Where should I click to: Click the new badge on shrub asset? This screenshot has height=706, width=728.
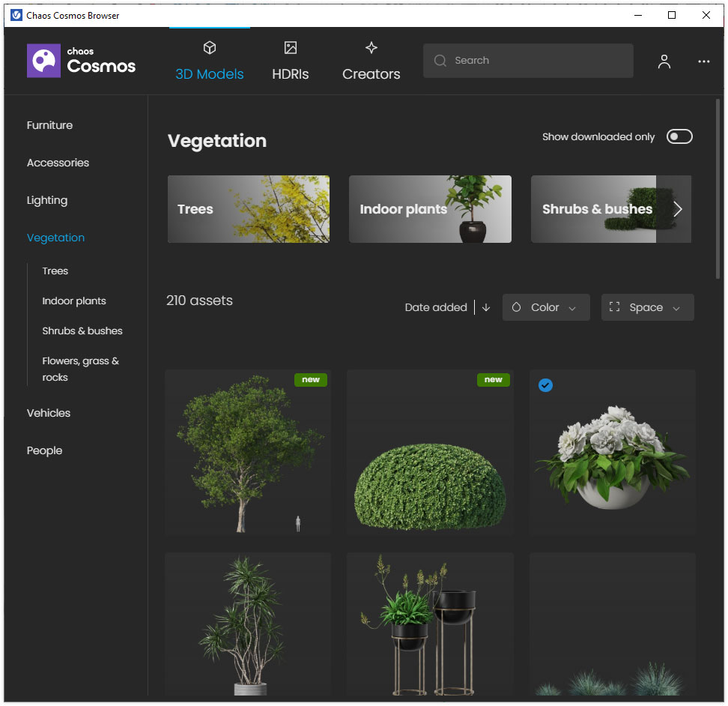point(494,379)
